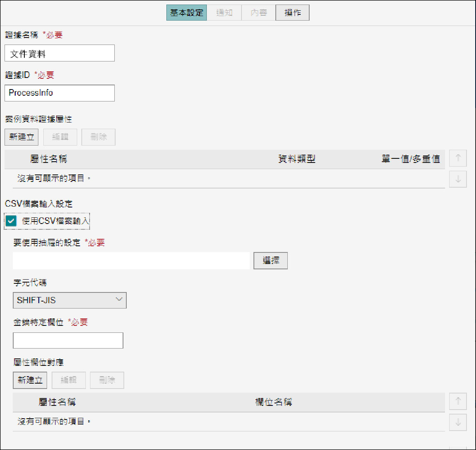This screenshot has height=450, width=476.
Task: Click 刪除 button under 屬性欄位對應
Action: (107, 380)
